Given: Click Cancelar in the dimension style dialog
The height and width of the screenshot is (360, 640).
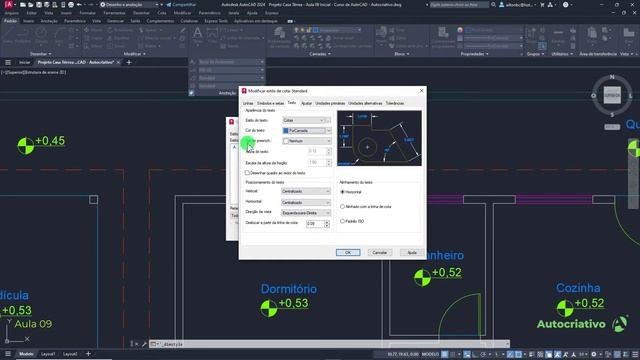Looking at the screenshot, I should [379, 253].
